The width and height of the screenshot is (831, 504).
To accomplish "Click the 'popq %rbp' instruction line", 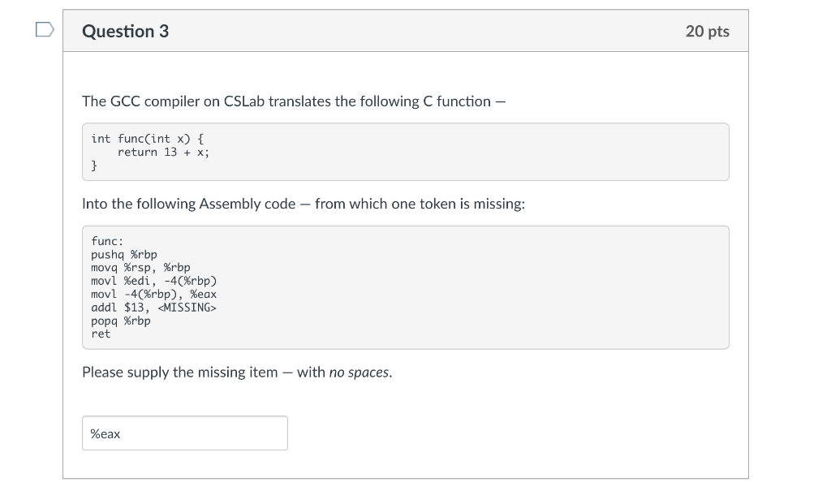I will click(120, 321).
